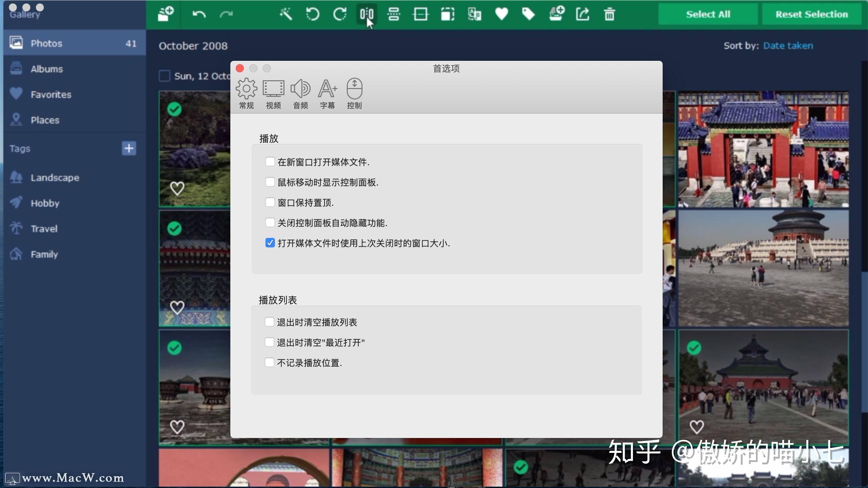
Task: Toggle the Sun, 12 Oct date checkbox
Action: click(x=164, y=76)
